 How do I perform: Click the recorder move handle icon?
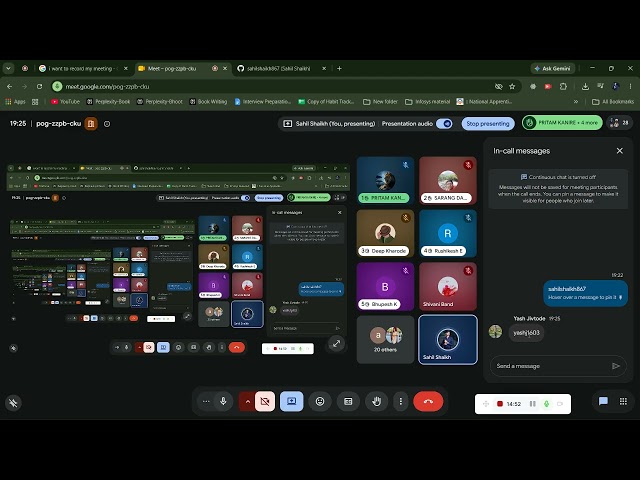tap(486, 404)
